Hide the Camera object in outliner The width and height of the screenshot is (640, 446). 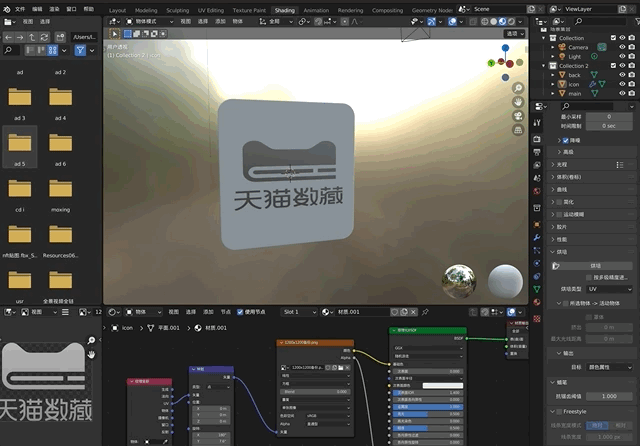(622, 47)
